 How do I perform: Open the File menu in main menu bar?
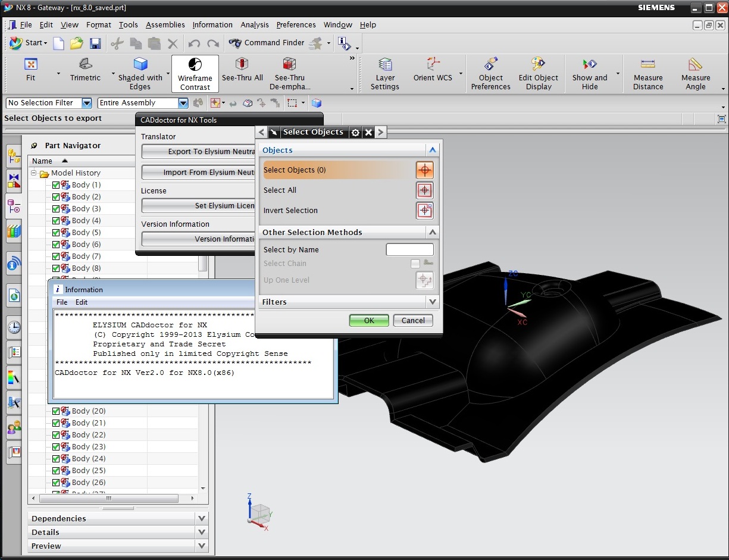click(x=26, y=25)
